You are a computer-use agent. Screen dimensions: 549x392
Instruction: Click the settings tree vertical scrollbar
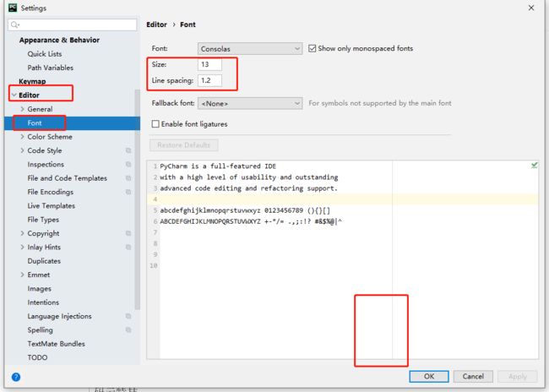137,199
